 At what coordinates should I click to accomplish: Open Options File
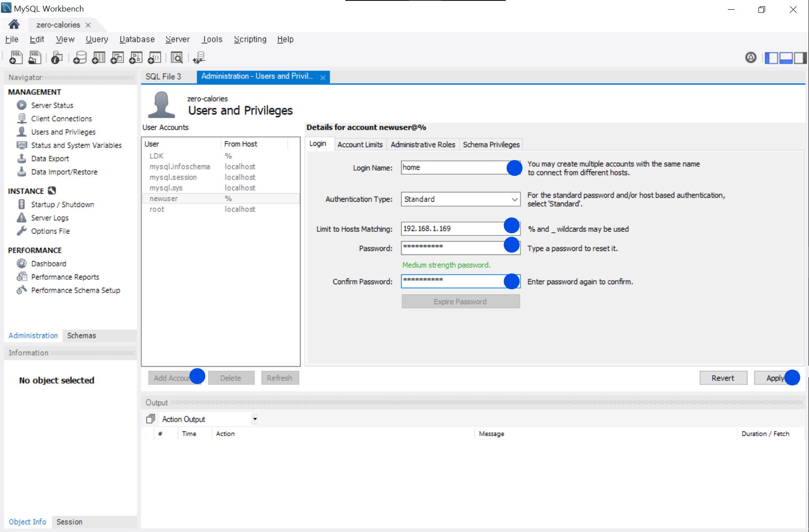[x=51, y=231]
